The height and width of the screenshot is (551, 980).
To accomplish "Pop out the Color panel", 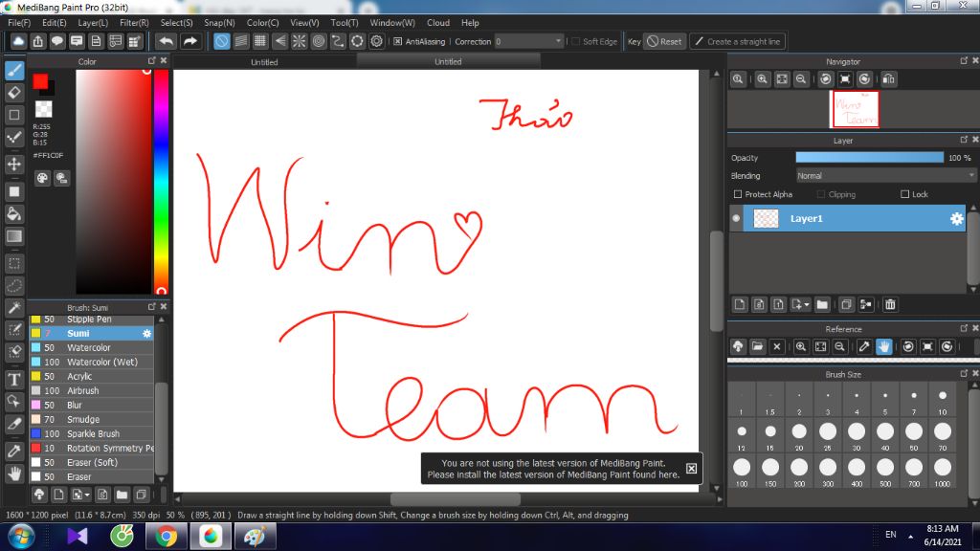I will click(151, 60).
